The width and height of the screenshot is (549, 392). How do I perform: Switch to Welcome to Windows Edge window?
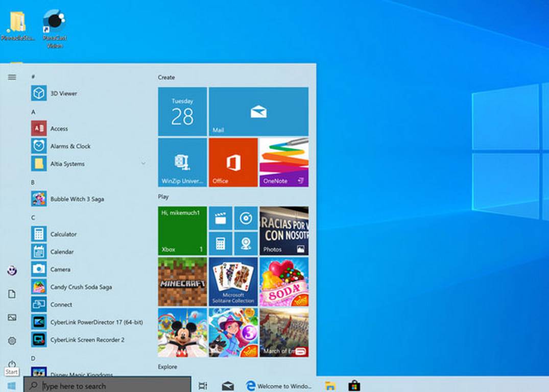pyautogui.click(x=279, y=386)
